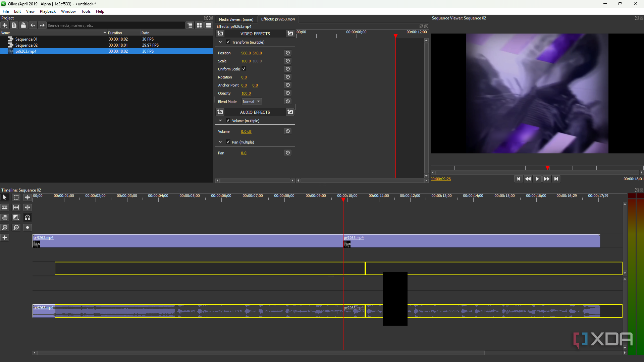Disable the Volume effect checkbox

(228, 120)
